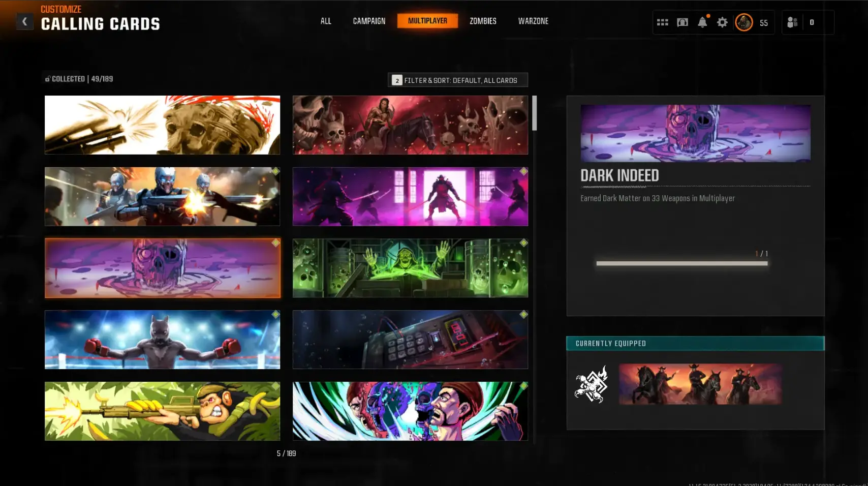Select the glitching skull faces calling card
The width and height of the screenshot is (868, 486).
(x=410, y=411)
